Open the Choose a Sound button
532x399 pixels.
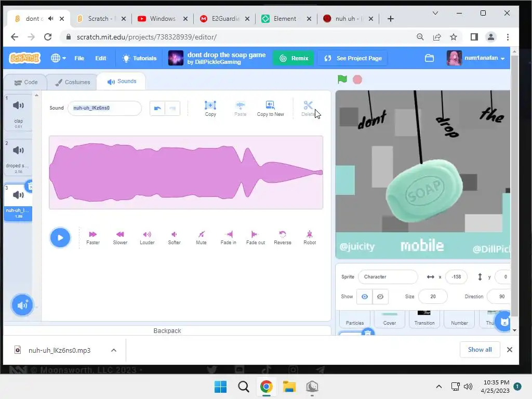22,304
